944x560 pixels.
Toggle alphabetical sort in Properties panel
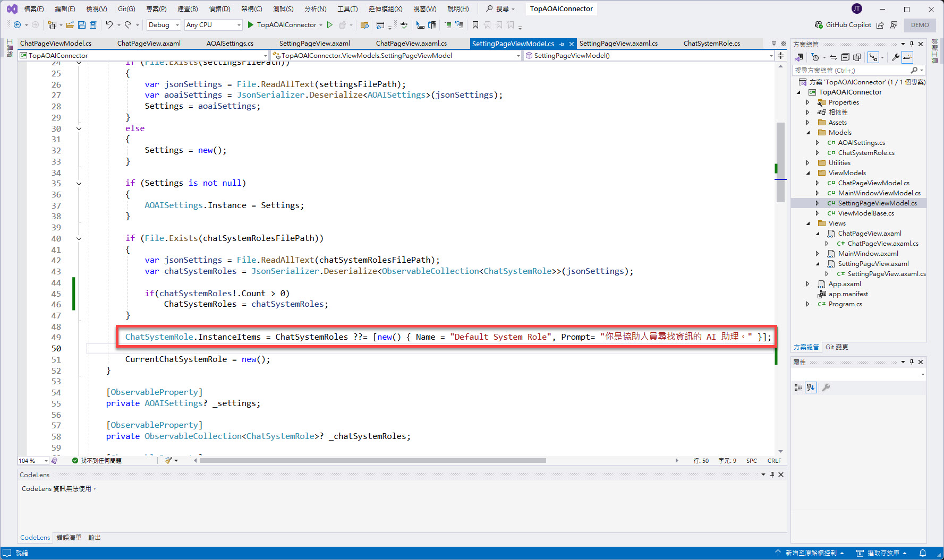pos(811,387)
